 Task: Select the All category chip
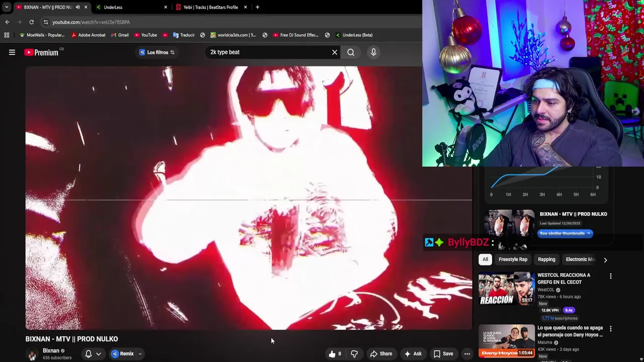click(485, 259)
